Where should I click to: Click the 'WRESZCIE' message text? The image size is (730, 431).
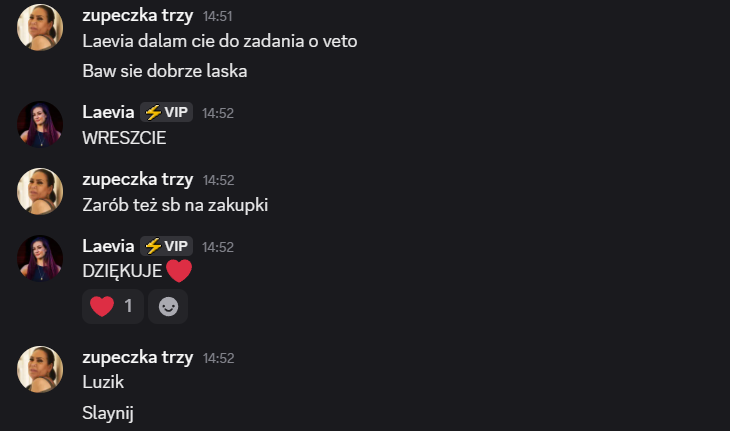pos(124,138)
